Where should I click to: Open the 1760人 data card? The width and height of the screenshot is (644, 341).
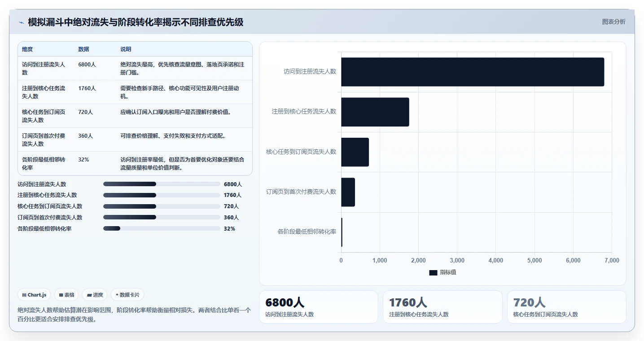coord(442,307)
